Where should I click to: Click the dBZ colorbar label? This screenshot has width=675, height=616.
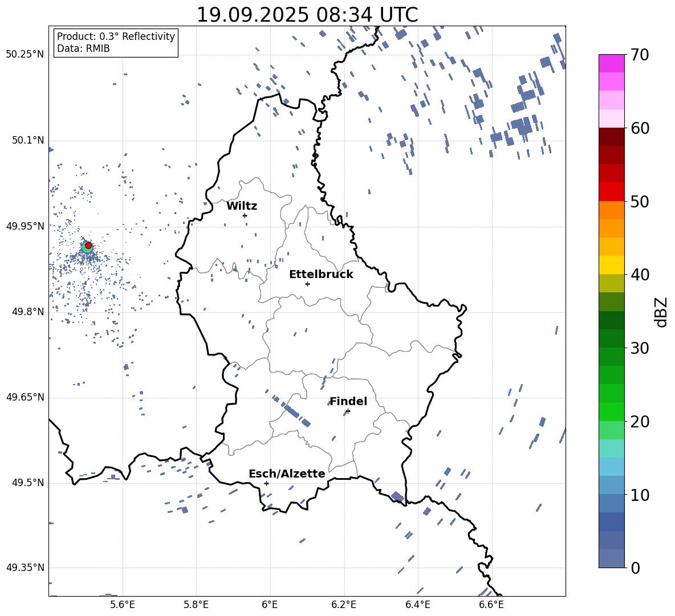pos(661,312)
